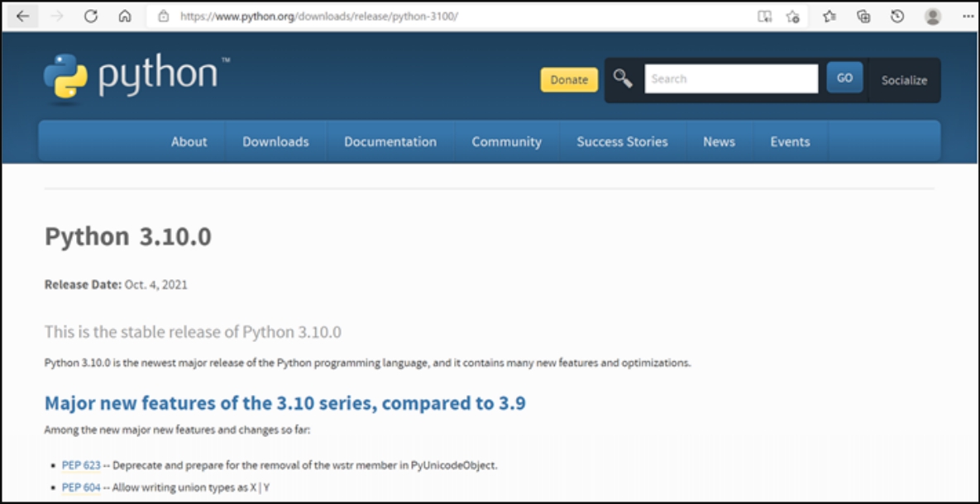Add this page to favorites with the star-plus icon

(792, 16)
